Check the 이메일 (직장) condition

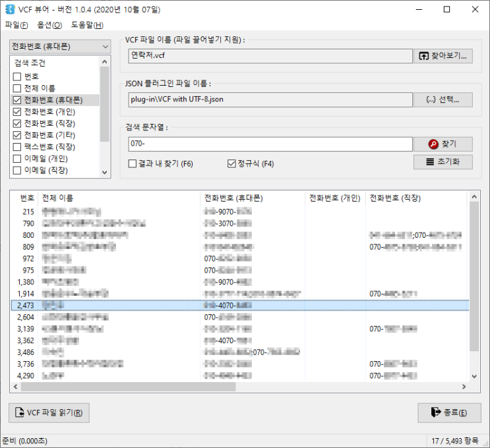click(17, 170)
